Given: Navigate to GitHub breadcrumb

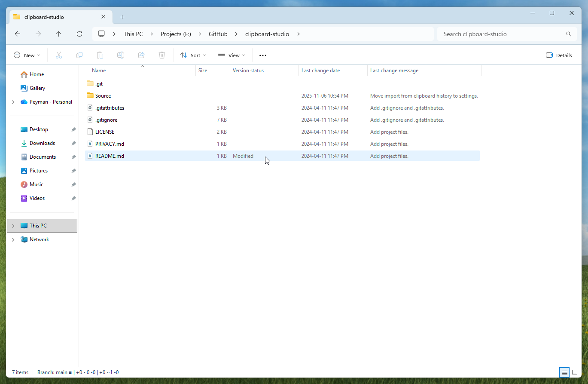Looking at the screenshot, I should pos(218,34).
